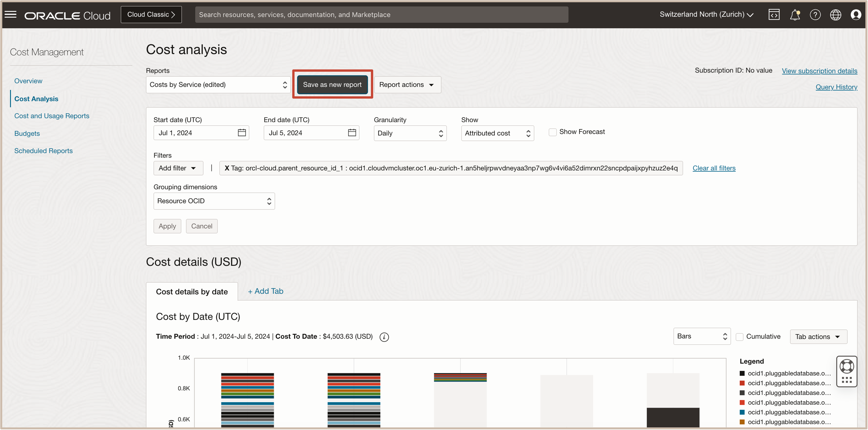Open the Start date calendar picker
Image resolution: width=868 pixels, height=430 pixels.
(242, 133)
